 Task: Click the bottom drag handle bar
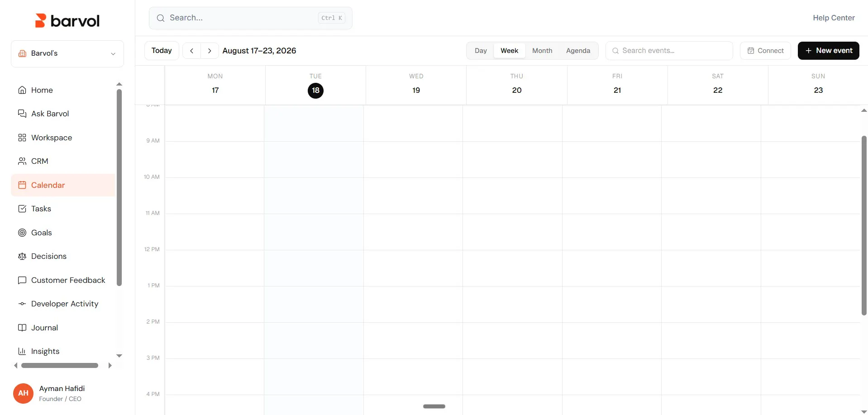click(434, 406)
